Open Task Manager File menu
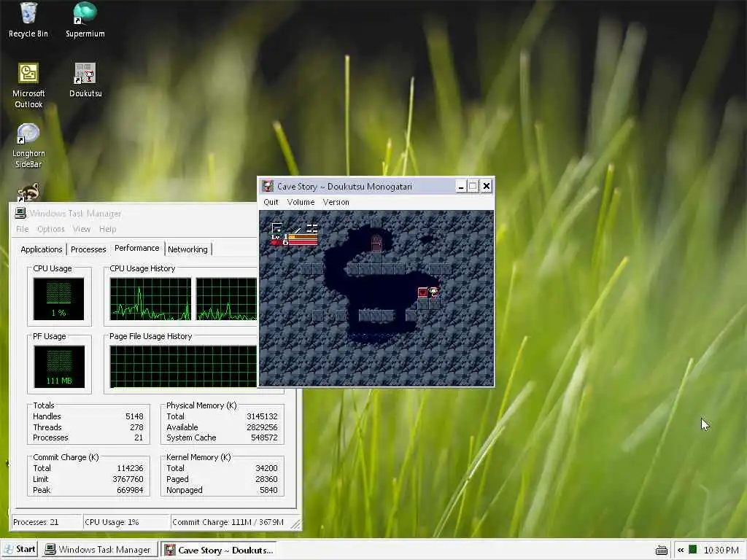747x560 pixels. pyautogui.click(x=22, y=229)
